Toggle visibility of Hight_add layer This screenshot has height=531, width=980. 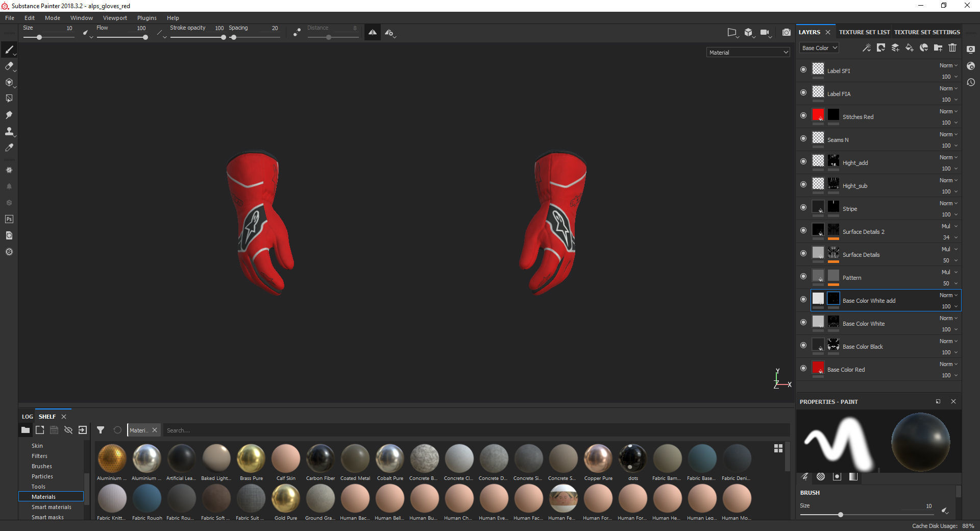pyautogui.click(x=803, y=161)
